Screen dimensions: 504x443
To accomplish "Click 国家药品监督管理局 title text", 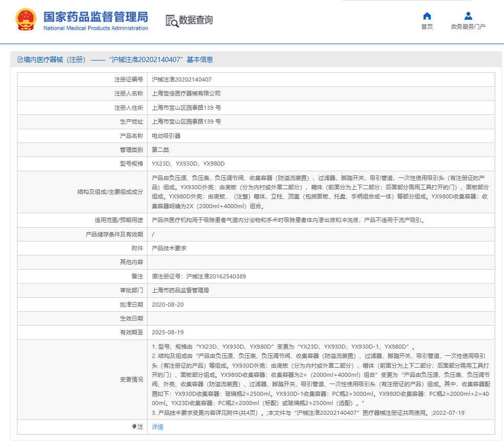I will pyautogui.click(x=96, y=17).
